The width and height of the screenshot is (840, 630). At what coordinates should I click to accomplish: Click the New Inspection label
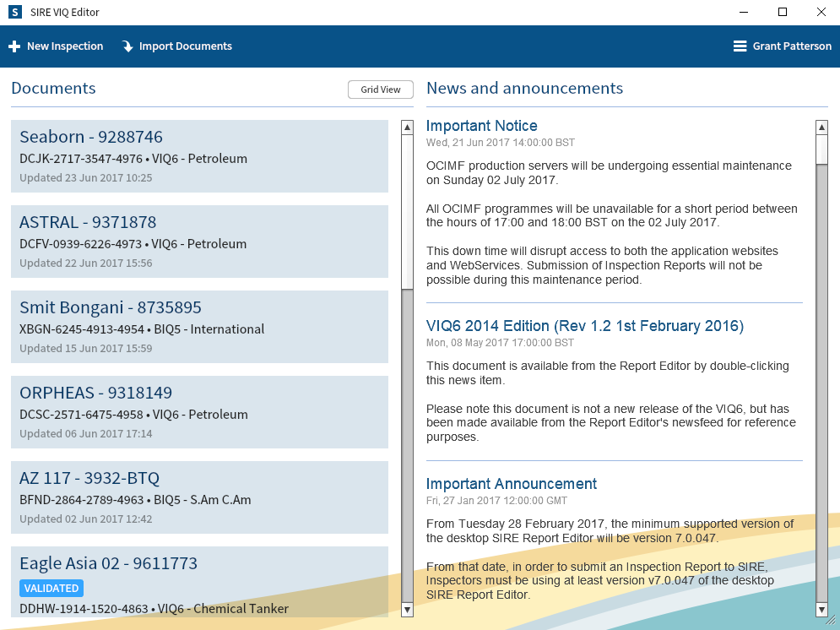click(x=65, y=46)
